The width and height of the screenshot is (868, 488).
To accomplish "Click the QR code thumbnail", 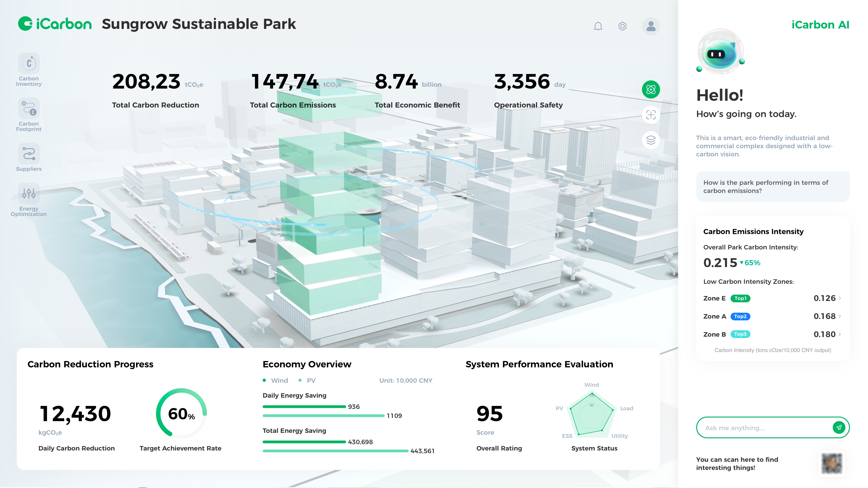I will (831, 464).
